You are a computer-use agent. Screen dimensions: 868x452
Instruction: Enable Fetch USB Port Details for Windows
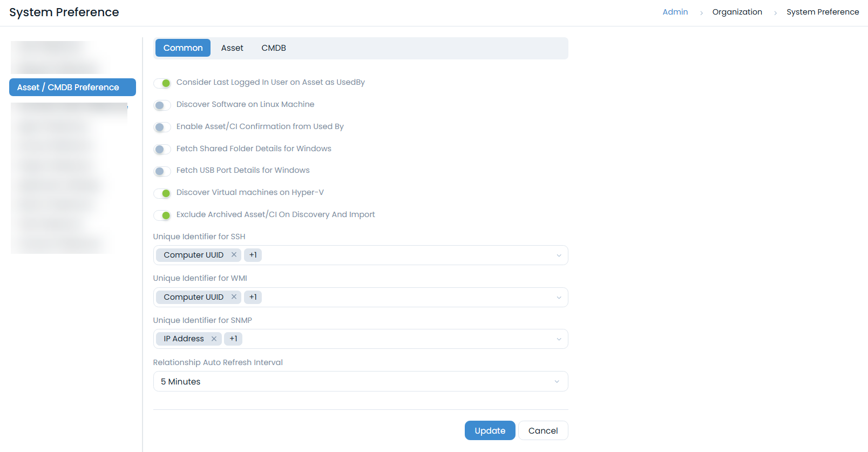pyautogui.click(x=162, y=171)
